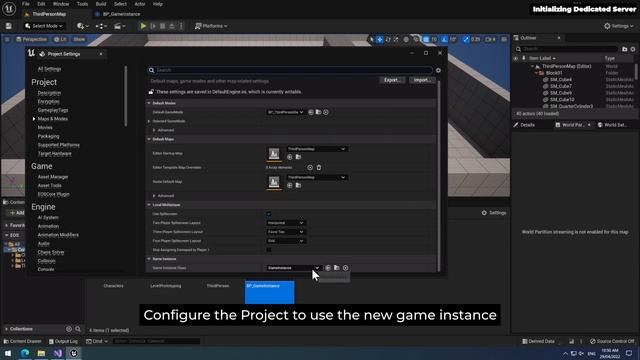Click the Project Settings search field

point(290,70)
